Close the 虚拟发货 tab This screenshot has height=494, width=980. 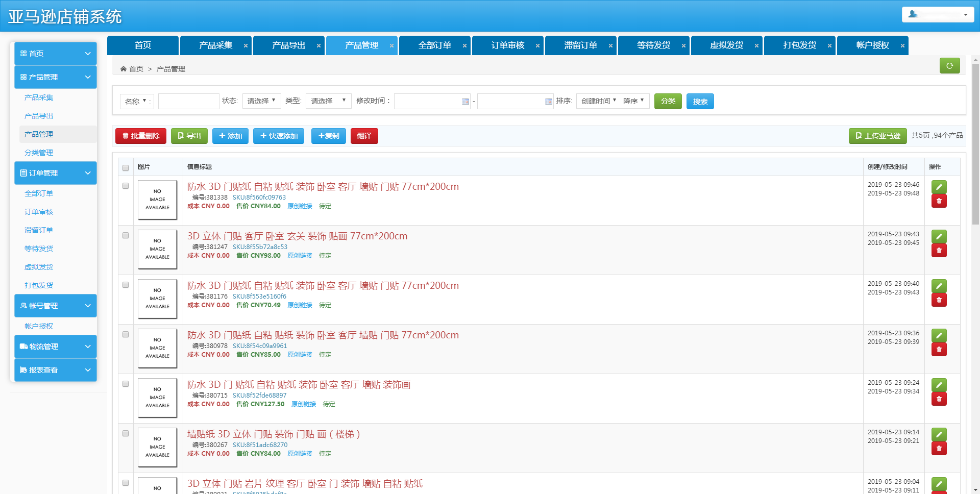756,46
